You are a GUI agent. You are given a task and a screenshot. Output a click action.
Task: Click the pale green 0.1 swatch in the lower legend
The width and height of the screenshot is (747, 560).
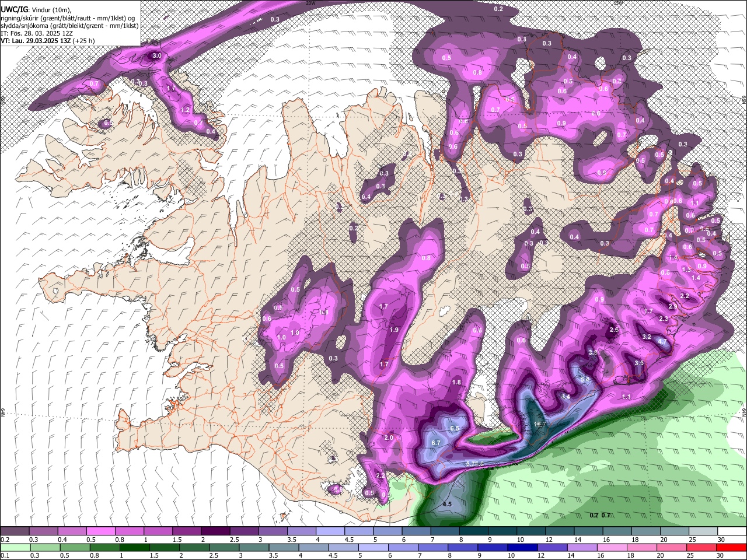pyautogui.click(x=15, y=547)
